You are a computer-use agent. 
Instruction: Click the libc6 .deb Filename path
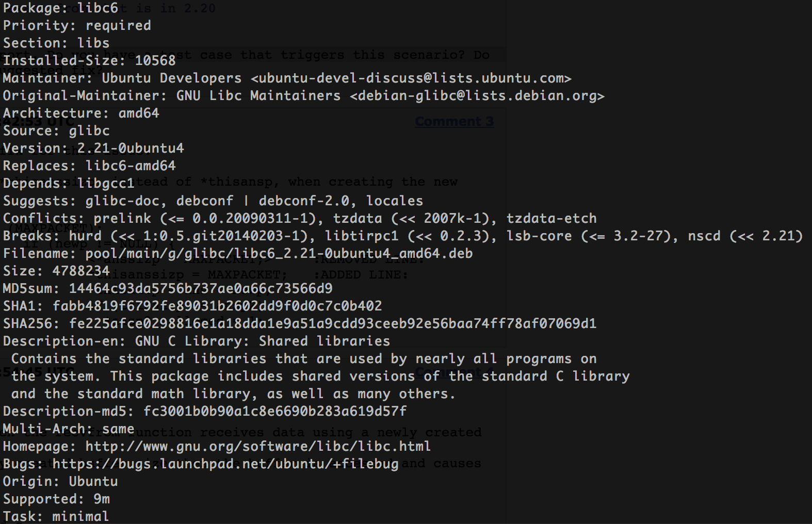click(x=279, y=253)
